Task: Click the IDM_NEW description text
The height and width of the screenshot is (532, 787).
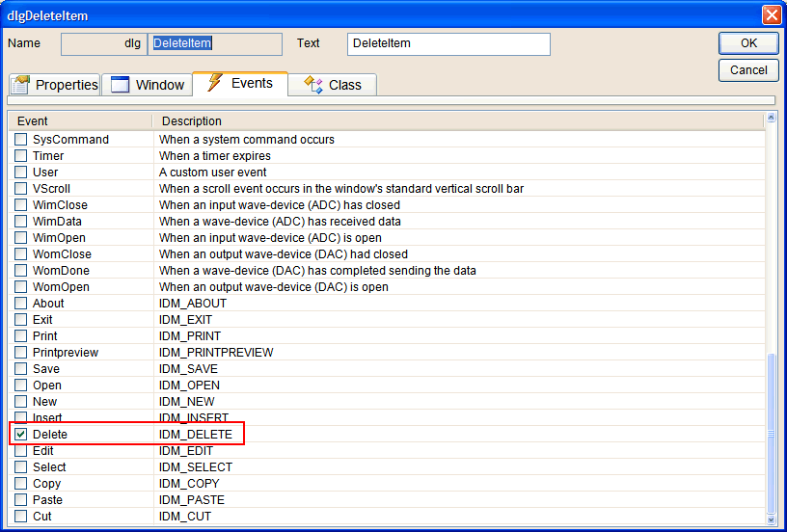Action: click(187, 402)
